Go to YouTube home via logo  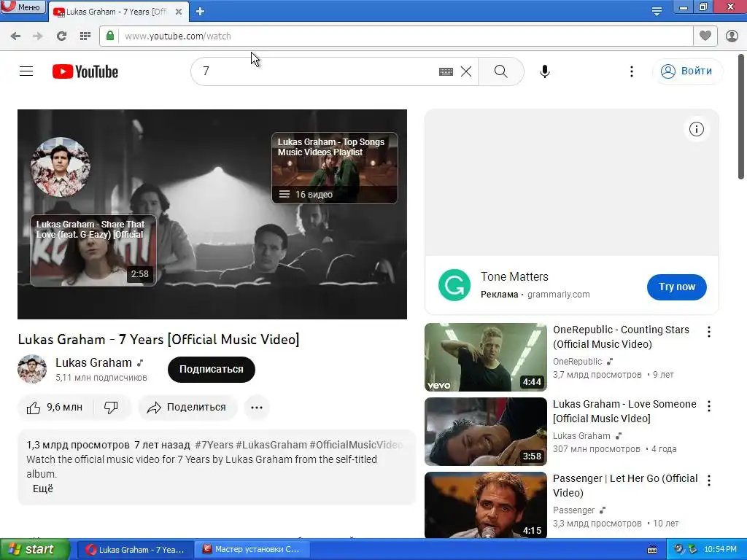click(85, 71)
